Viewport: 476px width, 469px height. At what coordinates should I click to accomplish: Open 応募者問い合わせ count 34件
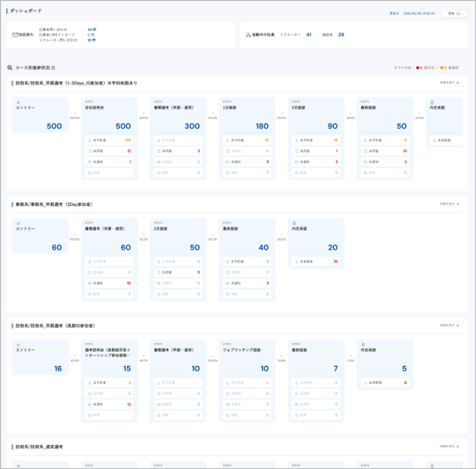91,29
